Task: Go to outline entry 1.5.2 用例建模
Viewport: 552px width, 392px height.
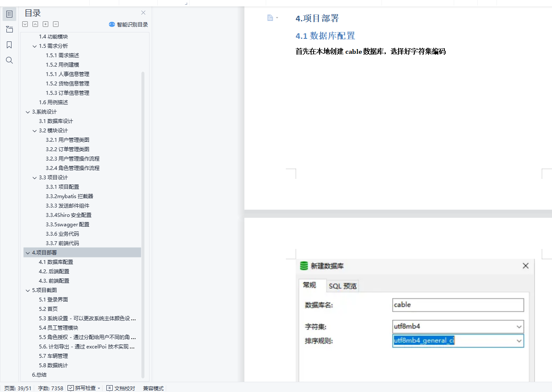Action: pyautogui.click(x=62, y=65)
